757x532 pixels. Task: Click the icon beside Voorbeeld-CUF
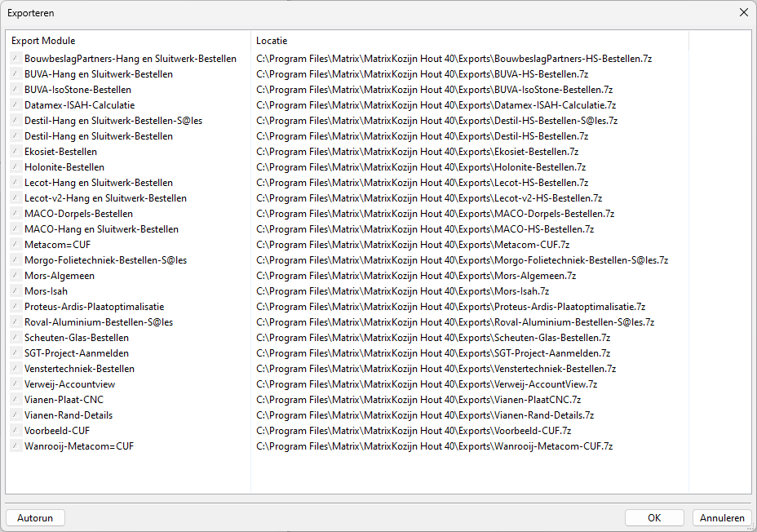point(16,431)
